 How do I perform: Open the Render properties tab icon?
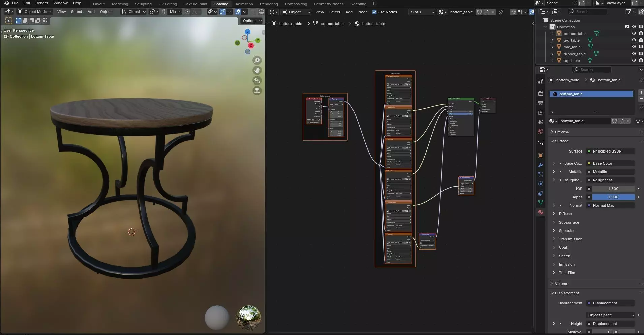[x=541, y=93]
